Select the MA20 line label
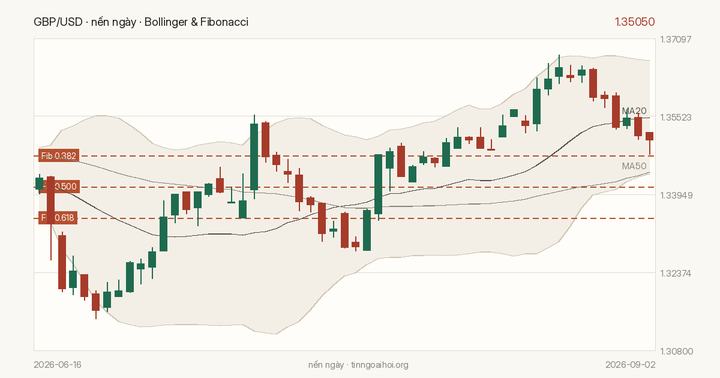 point(634,111)
